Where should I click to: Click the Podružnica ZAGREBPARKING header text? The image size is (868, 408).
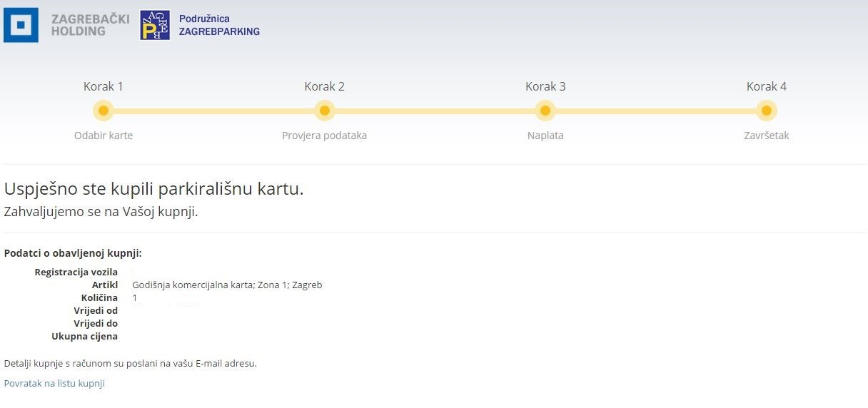[x=219, y=25]
